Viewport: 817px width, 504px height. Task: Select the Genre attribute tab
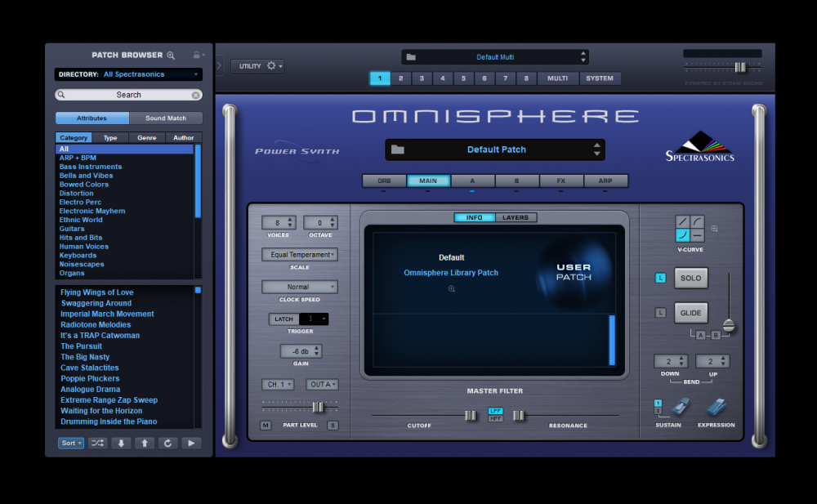coord(147,137)
